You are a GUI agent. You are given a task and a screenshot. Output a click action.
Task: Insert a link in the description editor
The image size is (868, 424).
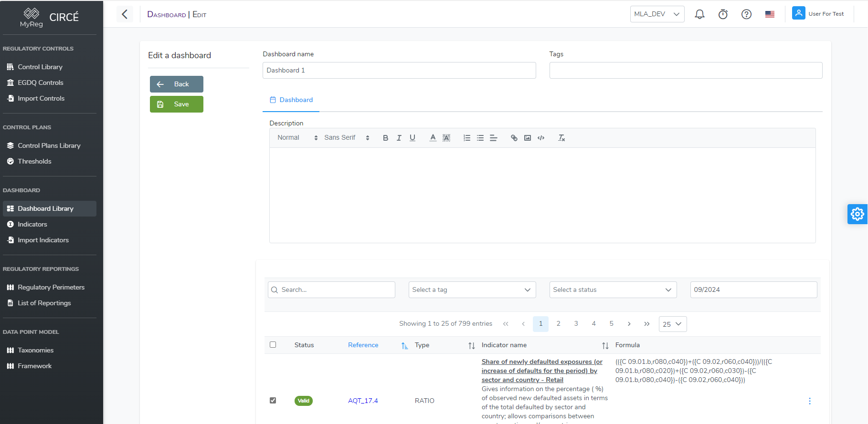tap(514, 138)
